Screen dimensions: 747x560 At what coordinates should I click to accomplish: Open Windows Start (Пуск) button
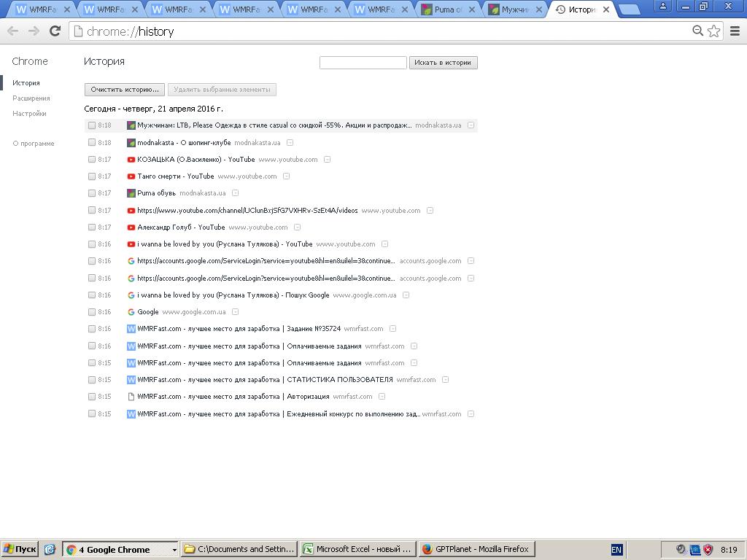coord(20,550)
